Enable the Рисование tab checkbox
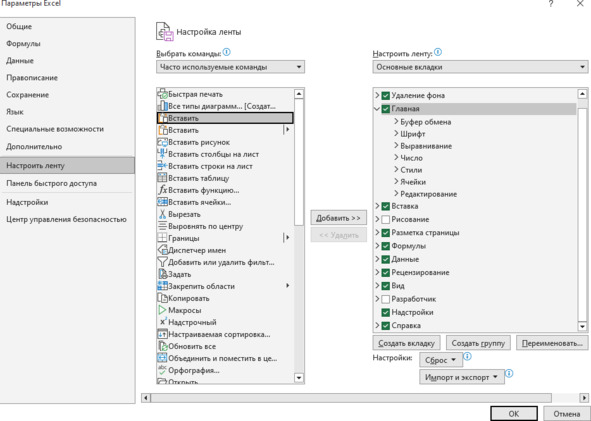Screen dimensions: 591x421 (385, 219)
